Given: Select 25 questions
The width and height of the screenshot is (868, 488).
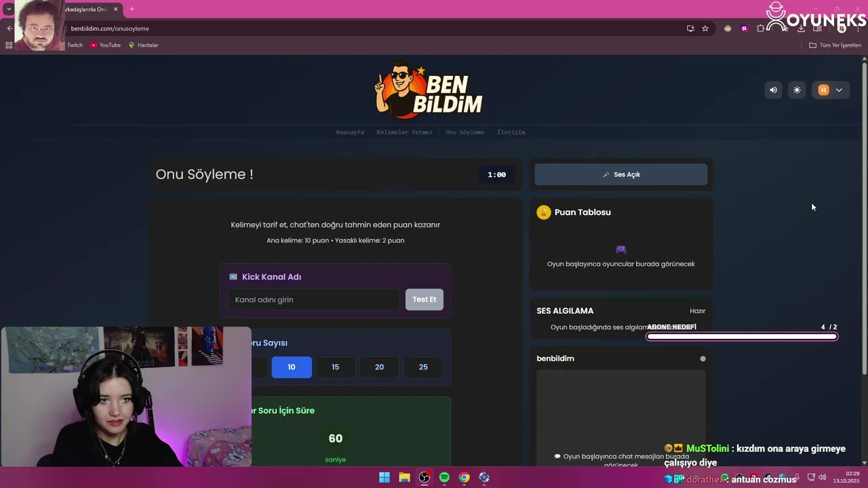Looking at the screenshot, I should pyautogui.click(x=423, y=367).
